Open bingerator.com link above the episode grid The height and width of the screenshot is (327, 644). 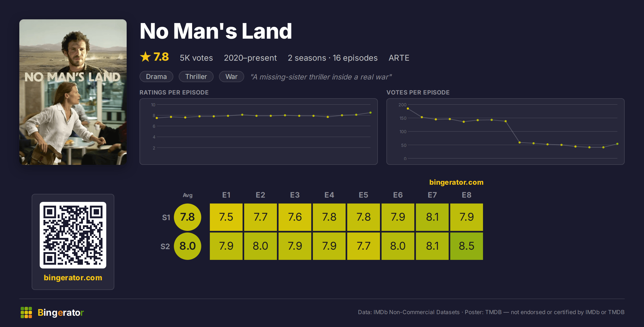tap(456, 182)
